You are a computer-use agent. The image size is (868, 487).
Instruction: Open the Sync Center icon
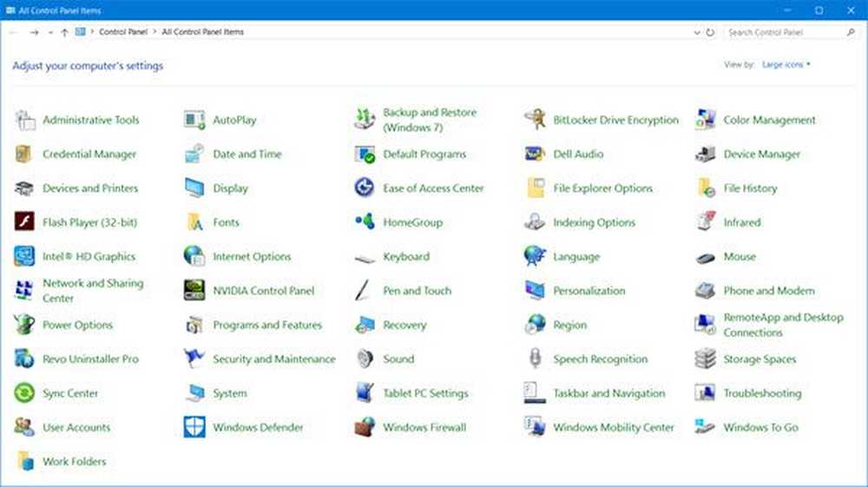pyautogui.click(x=24, y=393)
